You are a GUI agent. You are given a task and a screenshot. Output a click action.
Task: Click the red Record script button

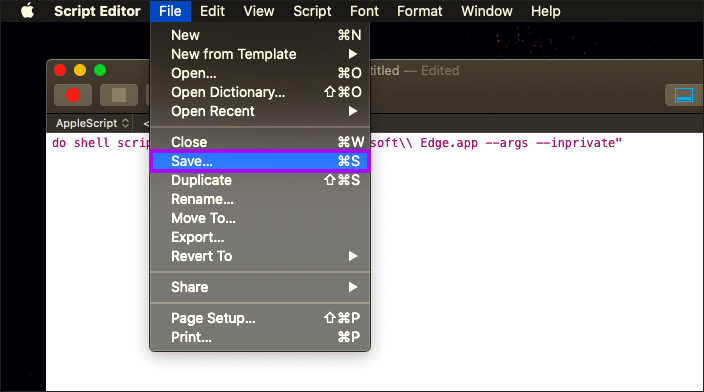coord(73,95)
